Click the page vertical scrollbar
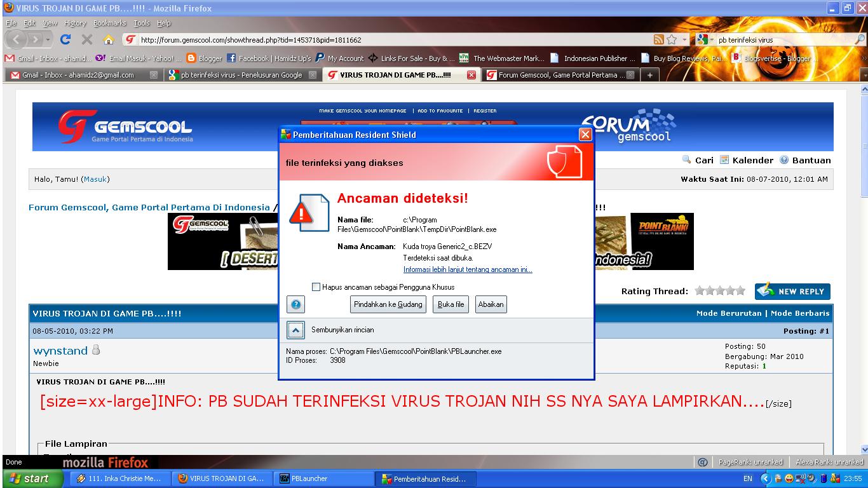The height and width of the screenshot is (488, 868). [x=864, y=269]
